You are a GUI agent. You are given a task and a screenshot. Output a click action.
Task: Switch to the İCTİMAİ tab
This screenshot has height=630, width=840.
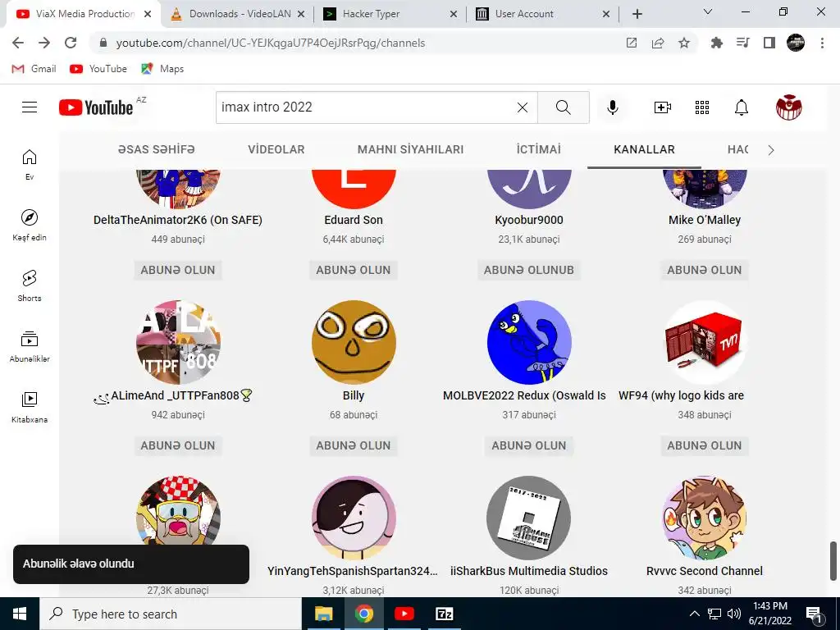pos(538,149)
